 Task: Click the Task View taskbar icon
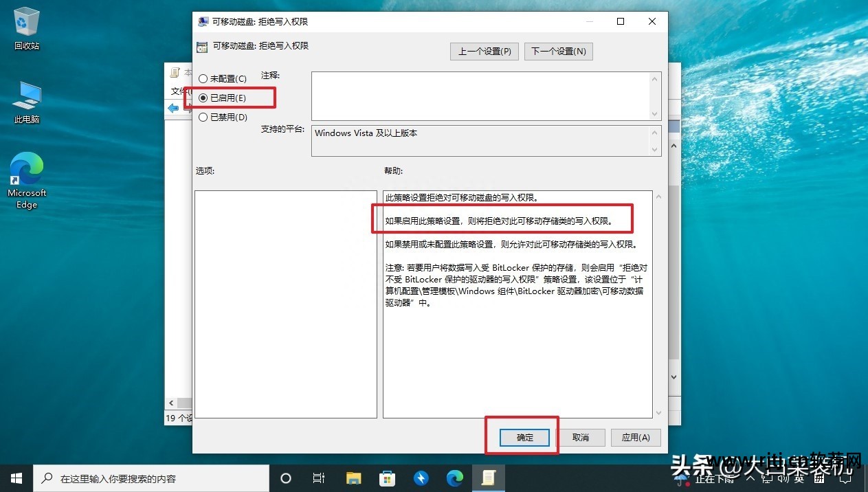(x=319, y=478)
